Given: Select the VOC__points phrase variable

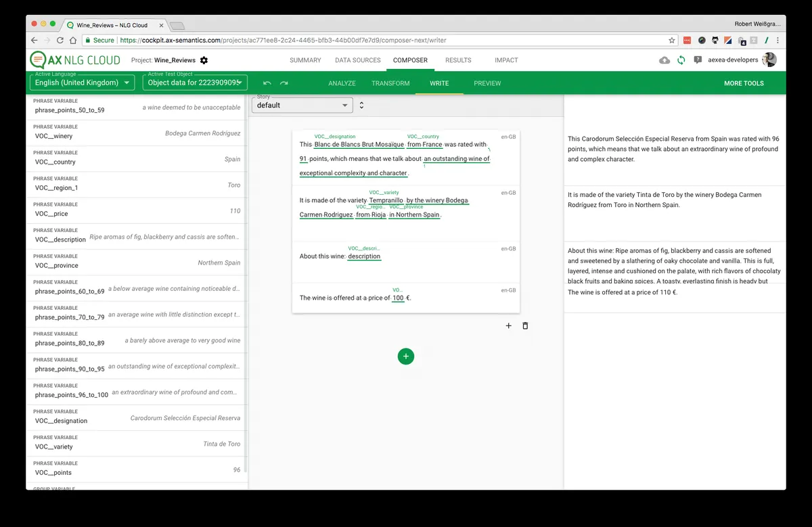Looking at the screenshot, I should 137,469.
